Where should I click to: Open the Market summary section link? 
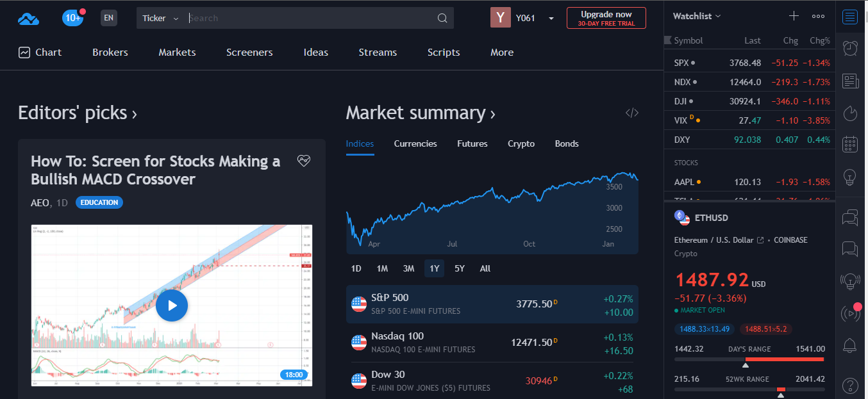tap(421, 113)
